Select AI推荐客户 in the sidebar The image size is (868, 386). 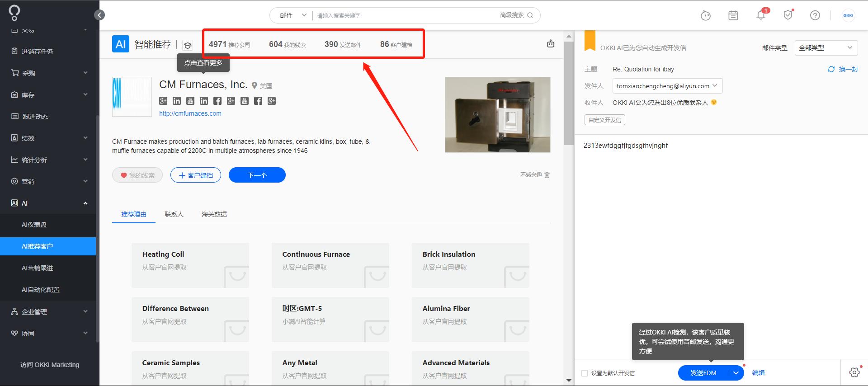pyautogui.click(x=48, y=246)
